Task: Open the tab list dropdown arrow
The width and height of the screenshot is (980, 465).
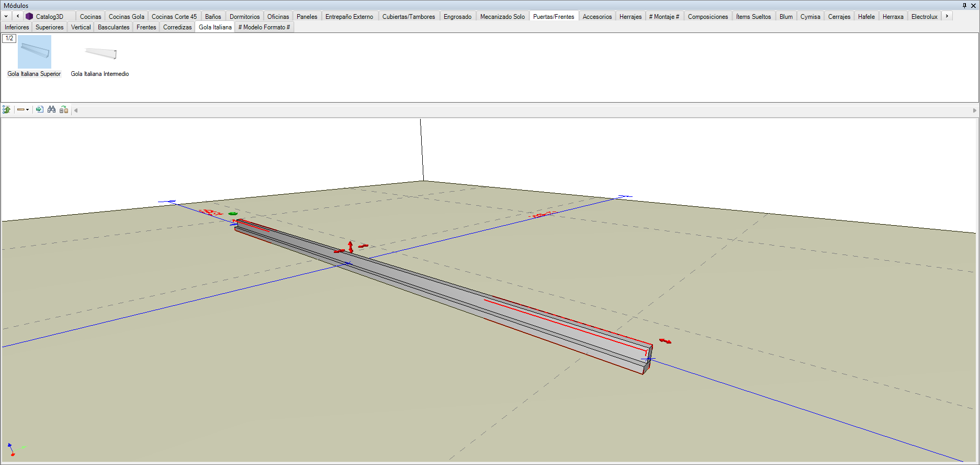Action: pos(6,16)
